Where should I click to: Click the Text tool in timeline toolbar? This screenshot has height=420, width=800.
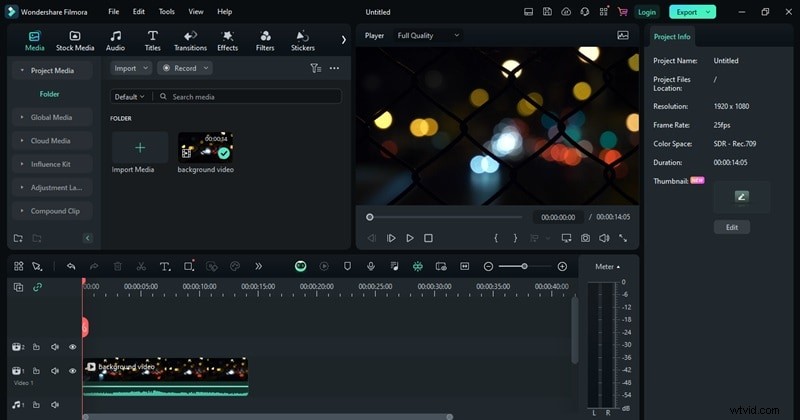163,266
